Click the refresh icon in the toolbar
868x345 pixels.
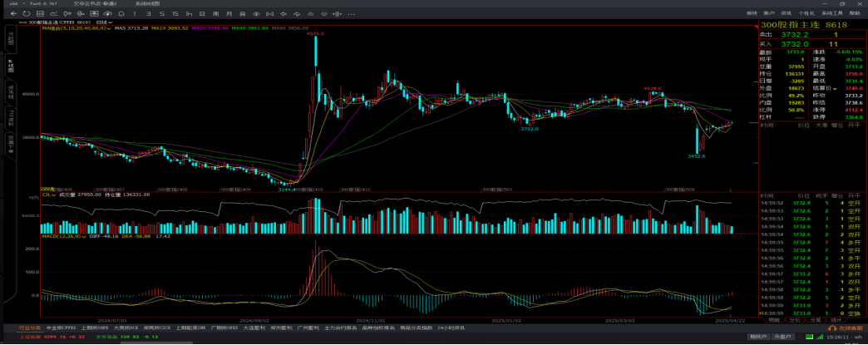pos(25,14)
